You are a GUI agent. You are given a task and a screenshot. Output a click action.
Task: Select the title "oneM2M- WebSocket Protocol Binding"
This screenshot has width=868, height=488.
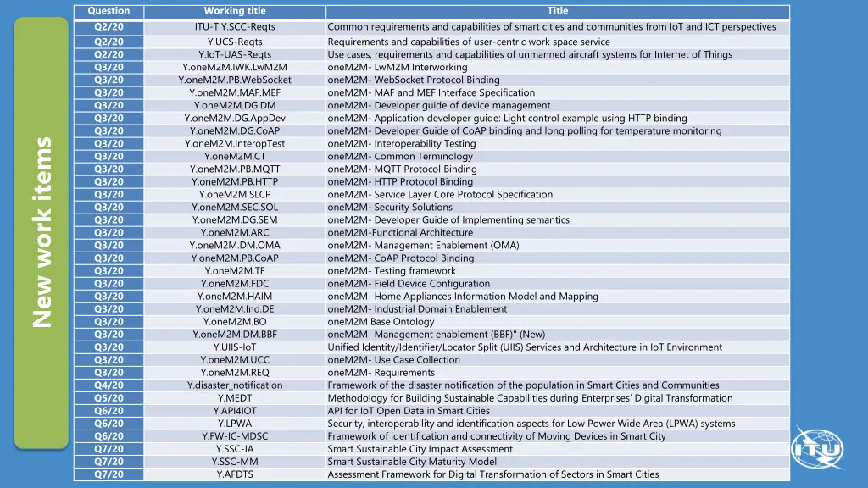(x=414, y=80)
